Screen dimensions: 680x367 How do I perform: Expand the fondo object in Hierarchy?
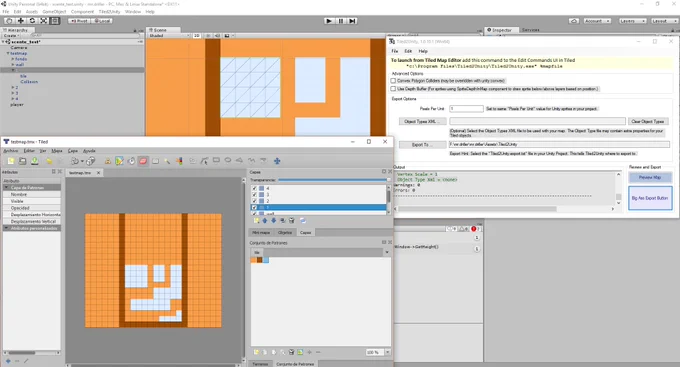(13, 59)
